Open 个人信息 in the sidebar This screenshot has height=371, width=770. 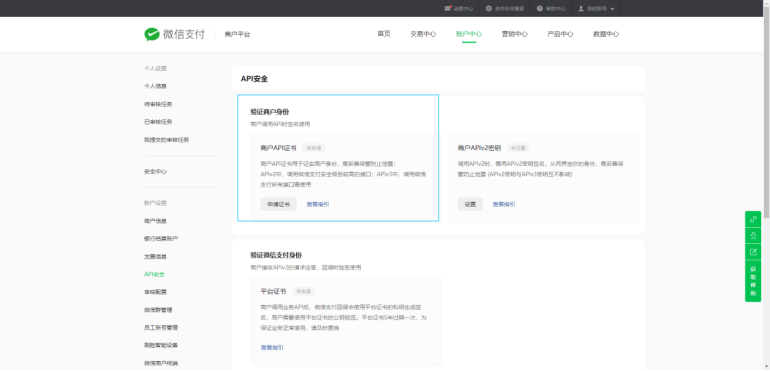155,86
